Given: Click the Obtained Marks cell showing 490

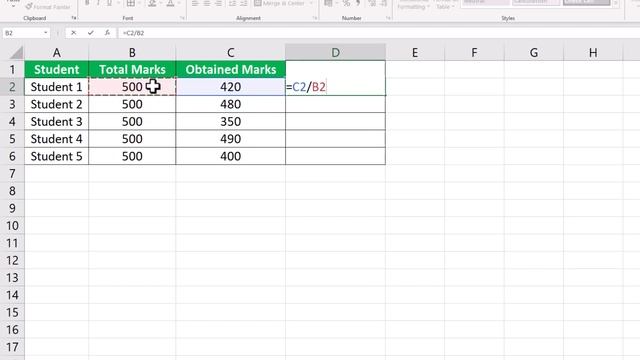Looking at the screenshot, I should tap(231, 139).
